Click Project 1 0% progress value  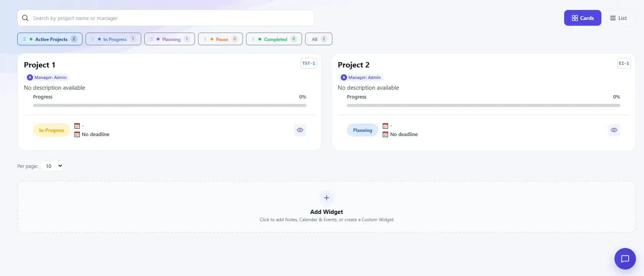pos(302,97)
